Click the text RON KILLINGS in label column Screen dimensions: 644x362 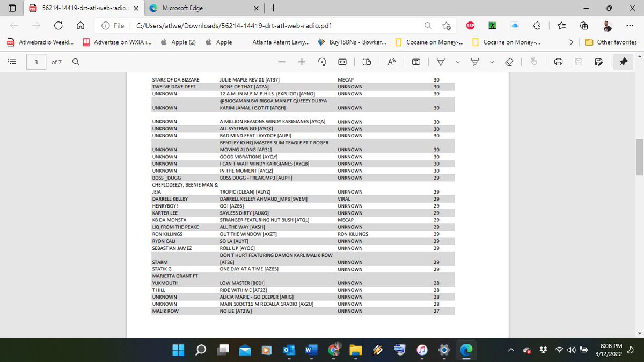pos(353,234)
